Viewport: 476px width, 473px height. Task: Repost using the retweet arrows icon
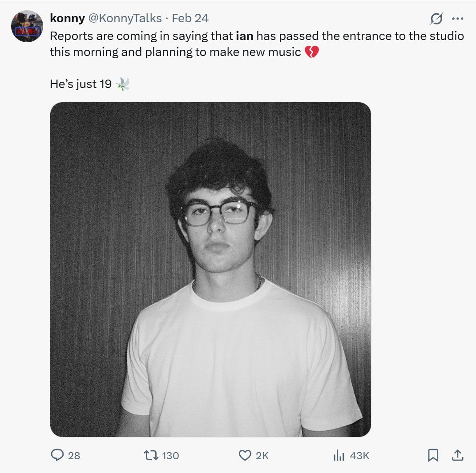[x=151, y=455]
